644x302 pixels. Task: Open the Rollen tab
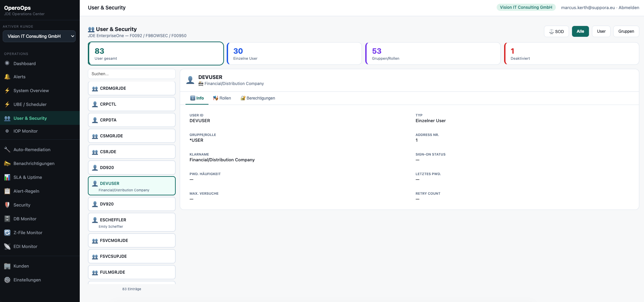(222, 98)
